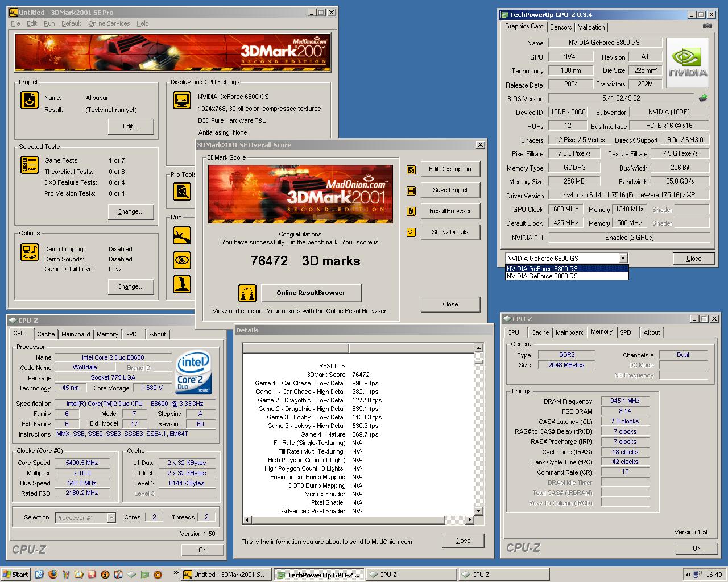Viewport: 728px width, 582px height.
Task: Click Details horizontal scrollbar left arrow
Action: (247, 519)
